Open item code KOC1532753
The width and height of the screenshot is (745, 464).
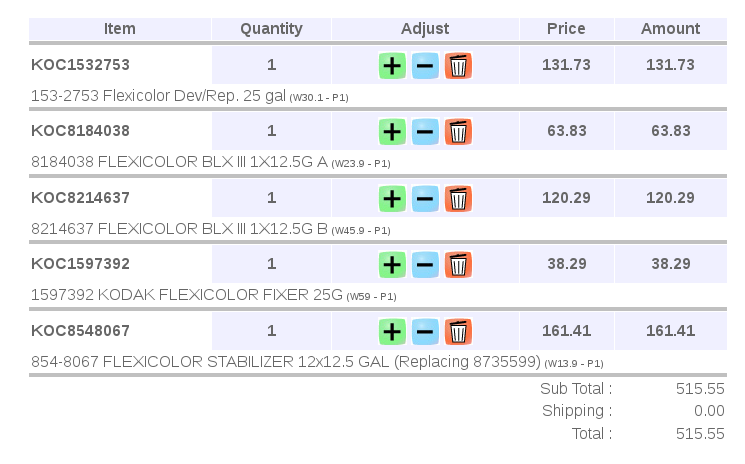pyautogui.click(x=80, y=65)
